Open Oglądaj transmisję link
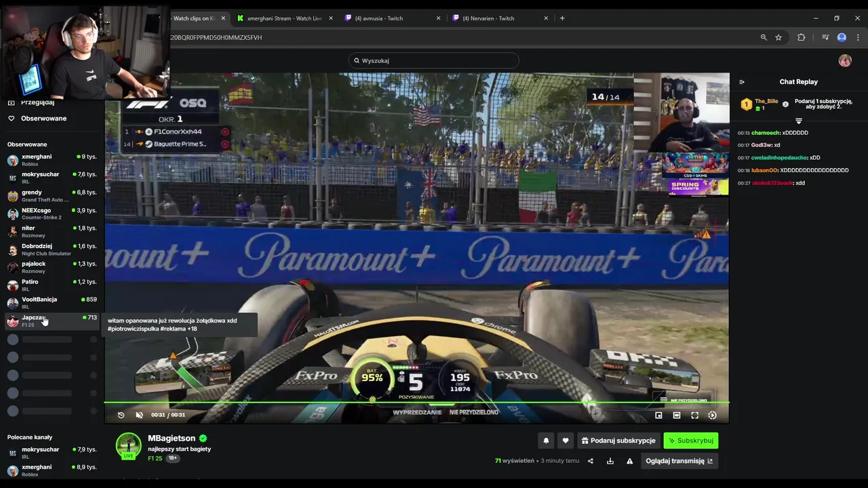This screenshot has height=488, width=868. pos(679,461)
